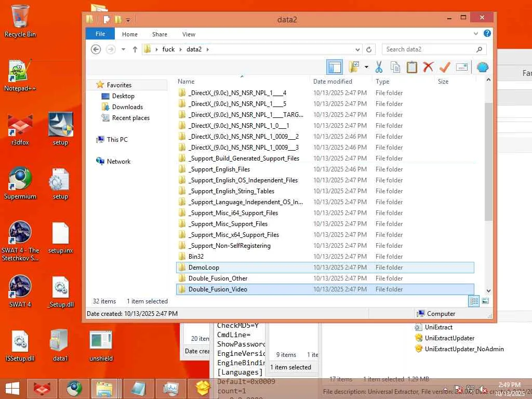Open the File tab

[100, 34]
